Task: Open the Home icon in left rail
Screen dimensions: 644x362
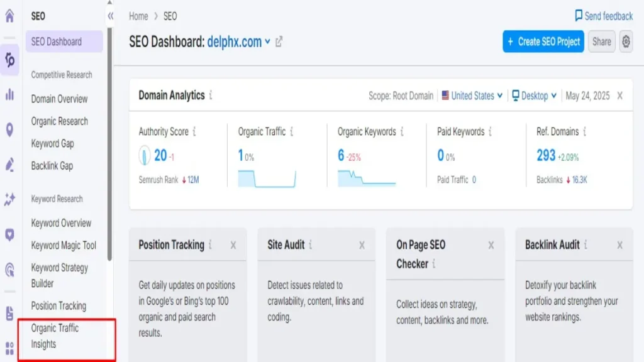Action: (9, 16)
